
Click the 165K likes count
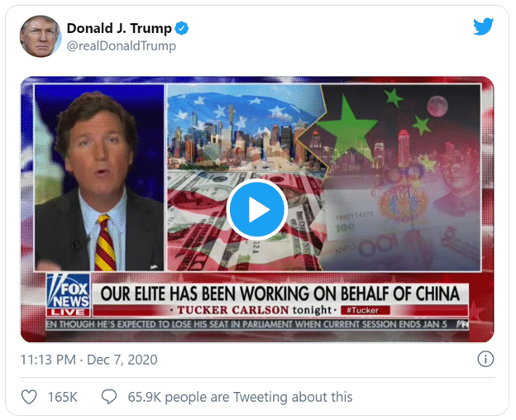tap(63, 397)
